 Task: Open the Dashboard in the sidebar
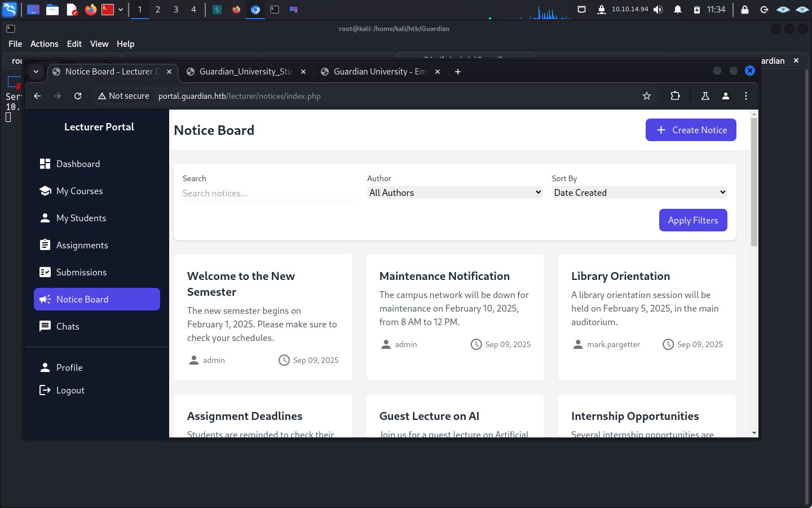[x=97, y=164]
